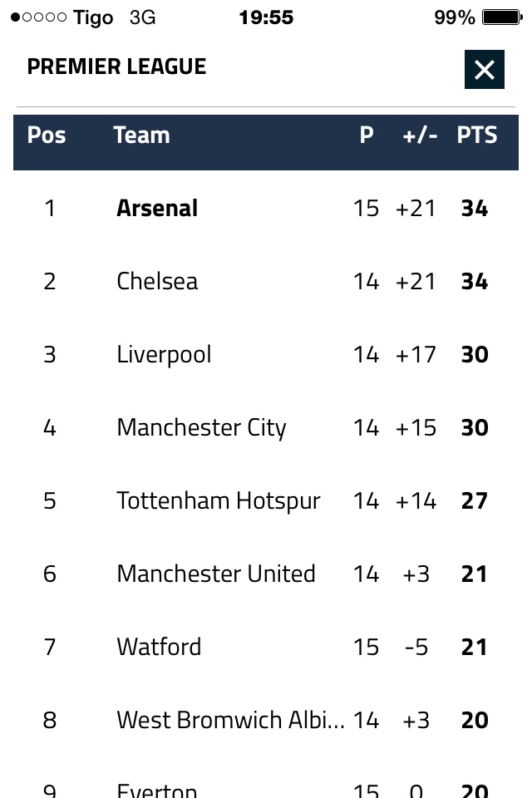Image resolution: width=532 pixels, height=798 pixels.
Task: Open Arsenal team row
Action: 157,208
